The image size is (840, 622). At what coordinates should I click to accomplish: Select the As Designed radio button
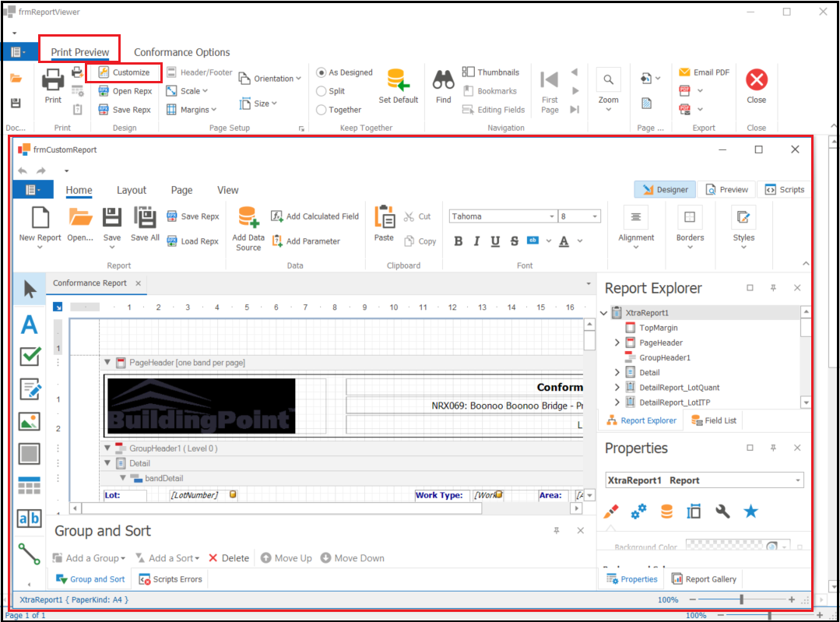pyautogui.click(x=322, y=72)
